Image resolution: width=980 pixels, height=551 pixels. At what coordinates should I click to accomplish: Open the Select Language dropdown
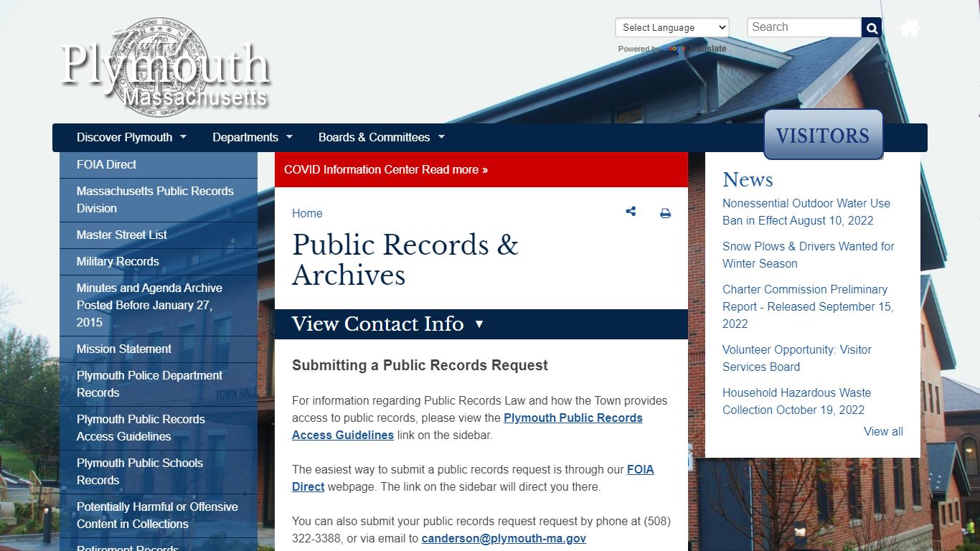tap(672, 27)
